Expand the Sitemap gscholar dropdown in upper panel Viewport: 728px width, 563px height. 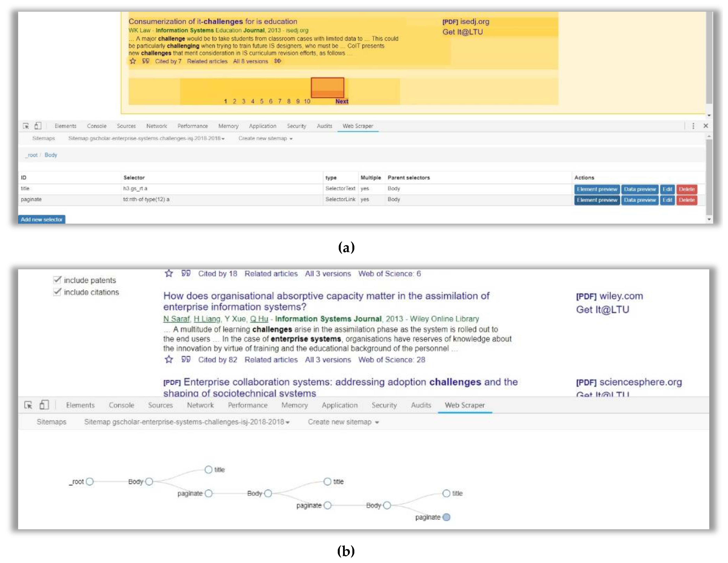[x=146, y=138]
